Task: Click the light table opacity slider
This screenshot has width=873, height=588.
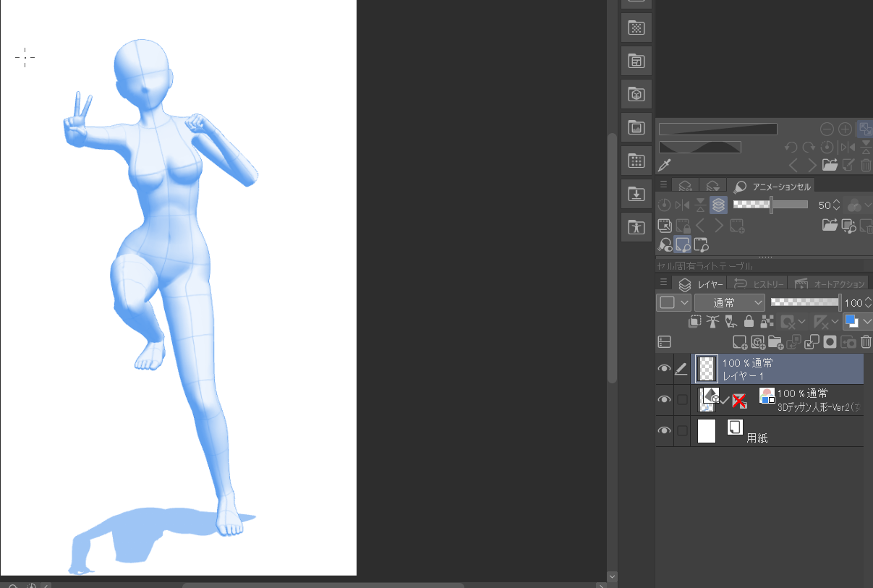Action: [x=770, y=205]
